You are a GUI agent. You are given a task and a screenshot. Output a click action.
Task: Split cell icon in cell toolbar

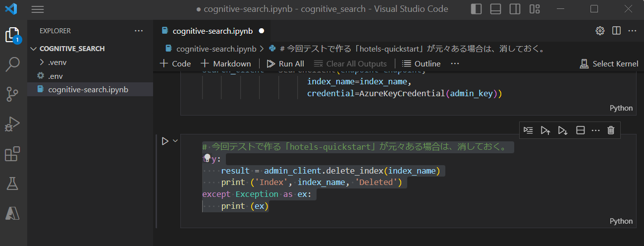(x=580, y=130)
